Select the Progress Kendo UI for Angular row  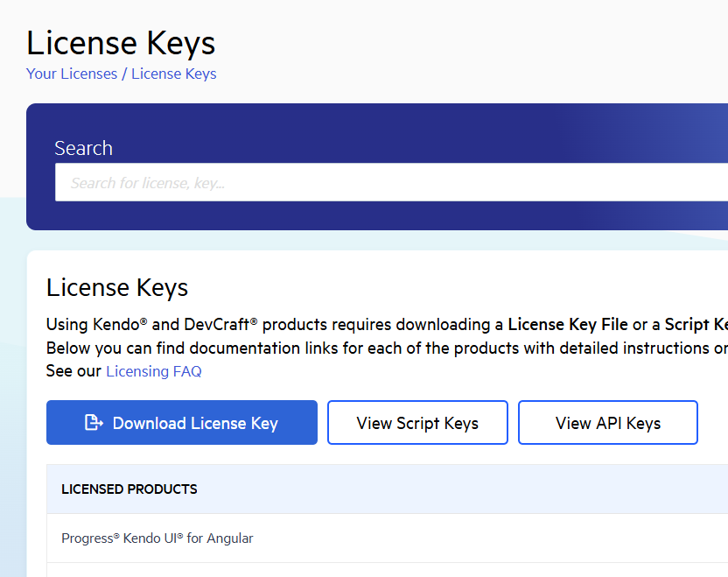(x=388, y=538)
